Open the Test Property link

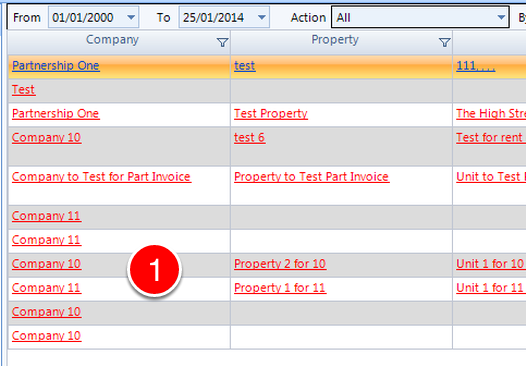click(271, 113)
